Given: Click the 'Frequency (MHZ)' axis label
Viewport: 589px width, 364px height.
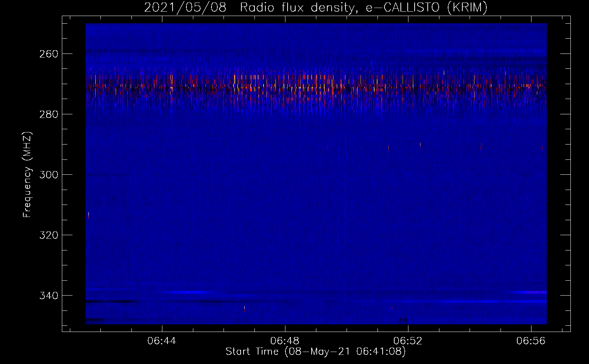Looking at the screenshot, I should point(27,174).
